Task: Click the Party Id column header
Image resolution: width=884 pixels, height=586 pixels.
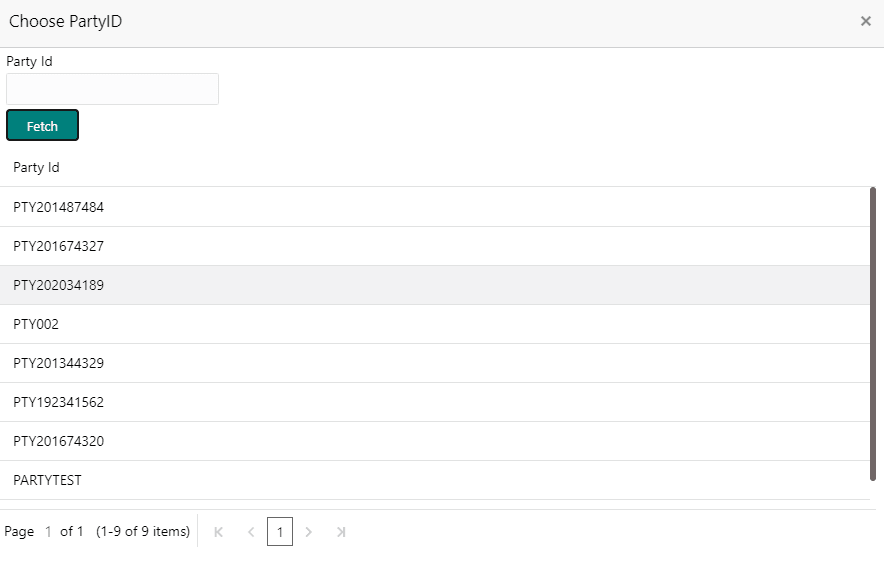Action: pyautogui.click(x=36, y=167)
